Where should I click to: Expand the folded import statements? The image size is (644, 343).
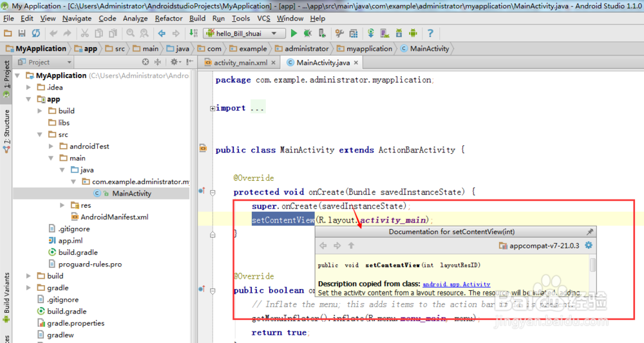[x=213, y=108]
